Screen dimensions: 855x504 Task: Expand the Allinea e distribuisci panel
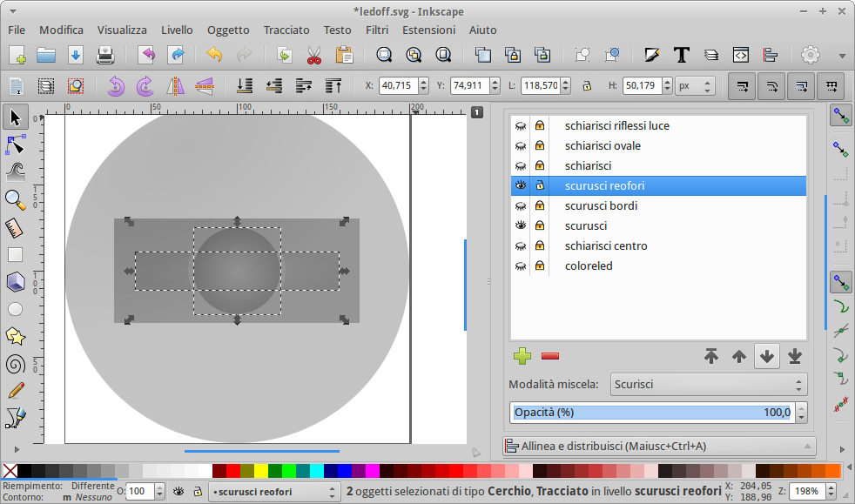659,446
